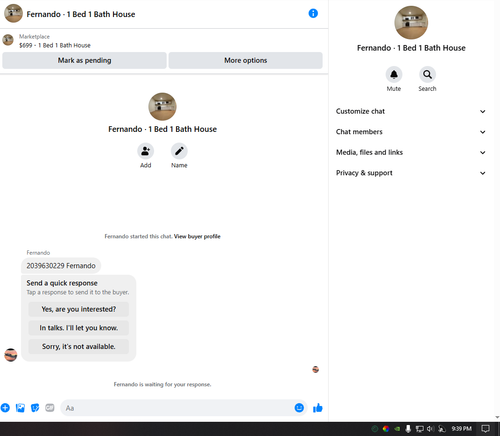This screenshot has height=436, width=500.
Task: Send a thumbs-up like
Action: point(318,407)
